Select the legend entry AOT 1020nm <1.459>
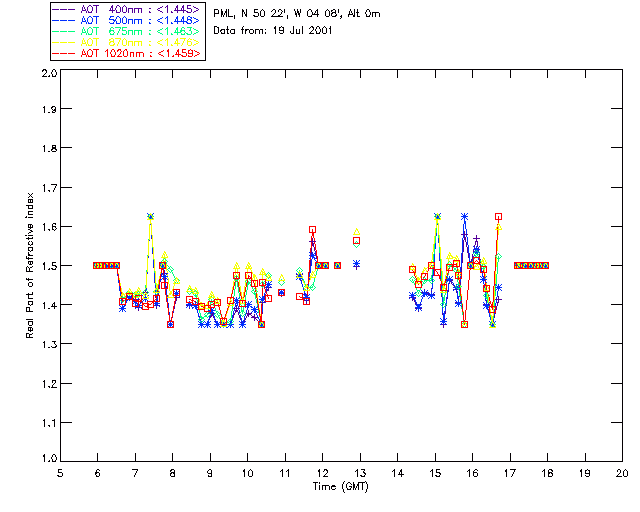The height and width of the screenshot is (512, 640). [x=127, y=53]
